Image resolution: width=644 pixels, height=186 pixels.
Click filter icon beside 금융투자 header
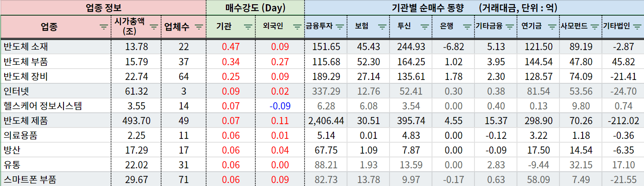pyautogui.click(x=340, y=27)
